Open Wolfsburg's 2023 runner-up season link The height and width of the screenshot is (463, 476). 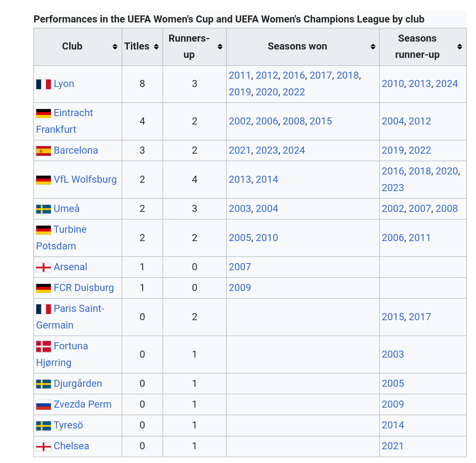[393, 188]
